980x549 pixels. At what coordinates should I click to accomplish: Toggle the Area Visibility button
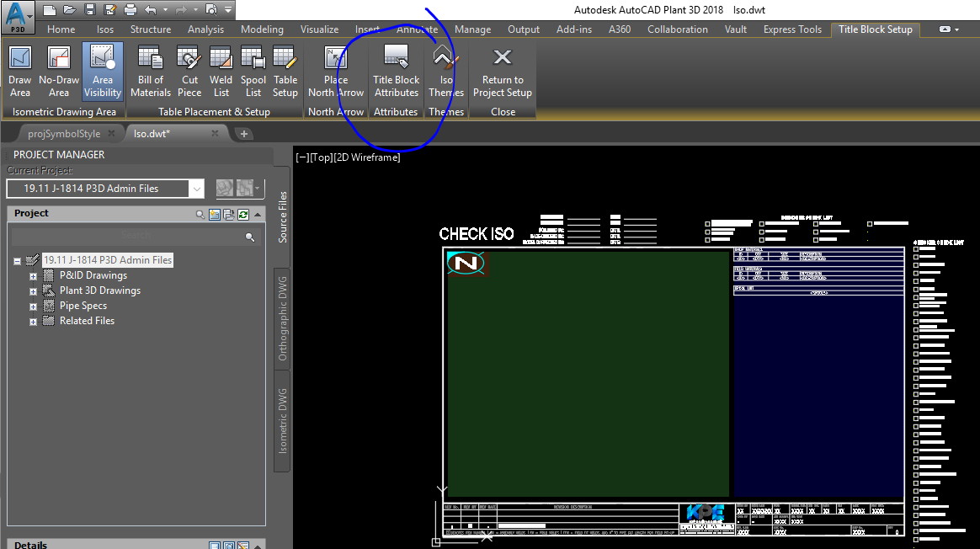point(103,72)
